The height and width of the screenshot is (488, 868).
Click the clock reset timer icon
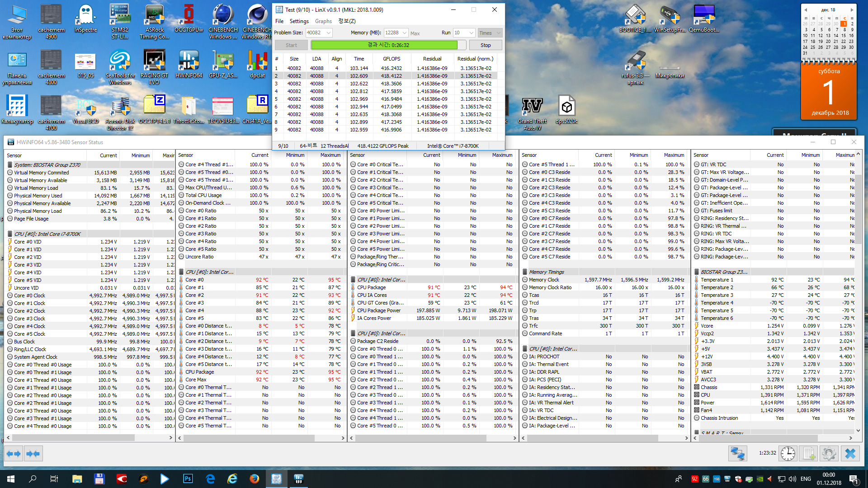(x=788, y=453)
